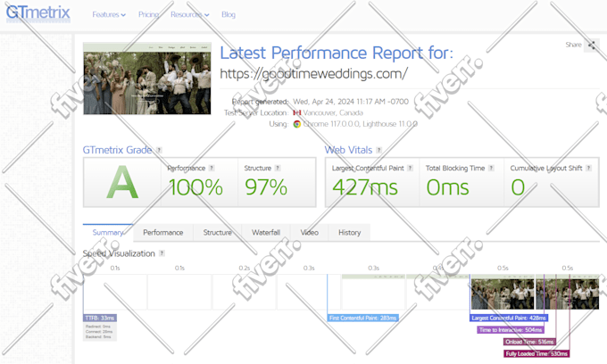
Task: Open the Waterfall tab
Action: click(x=266, y=233)
